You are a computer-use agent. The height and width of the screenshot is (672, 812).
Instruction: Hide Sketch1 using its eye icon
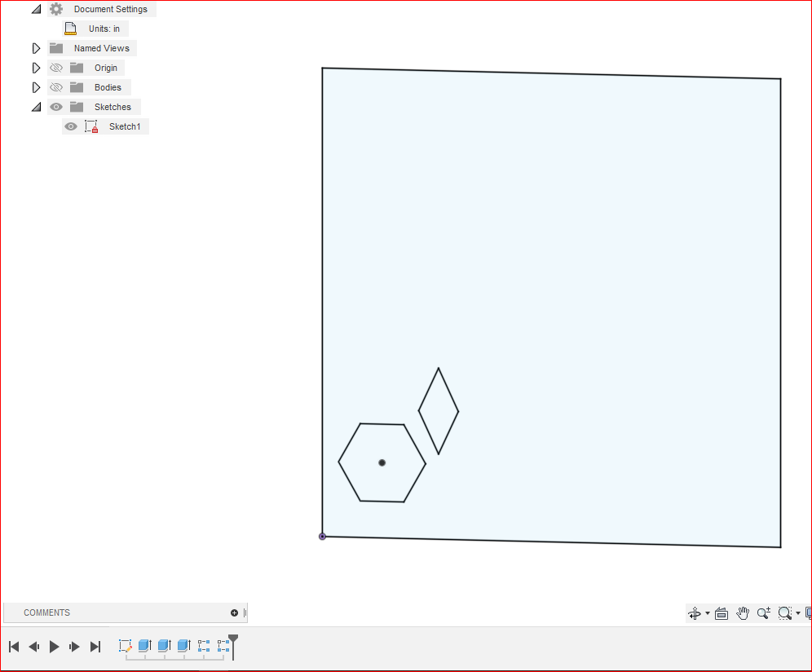coord(70,126)
